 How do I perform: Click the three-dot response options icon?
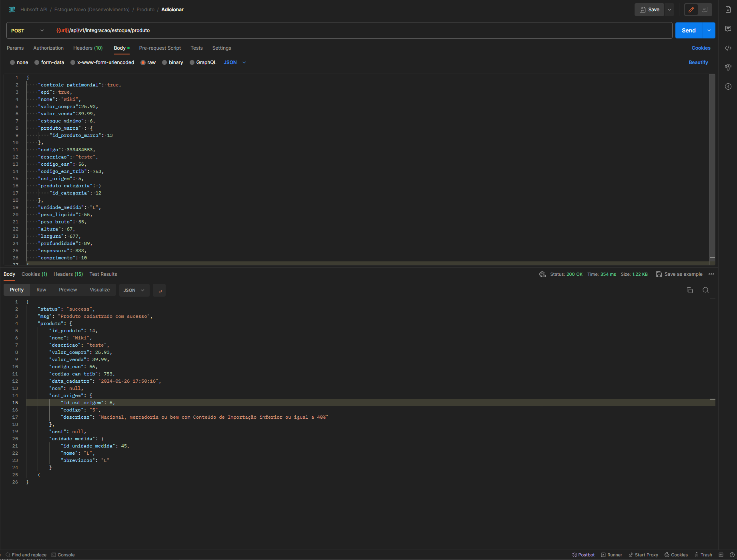click(711, 274)
